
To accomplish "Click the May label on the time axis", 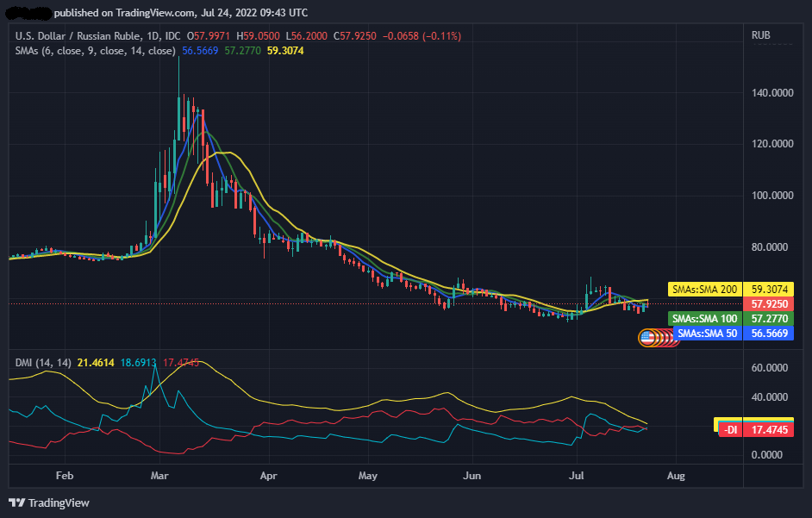I will 368,476.
